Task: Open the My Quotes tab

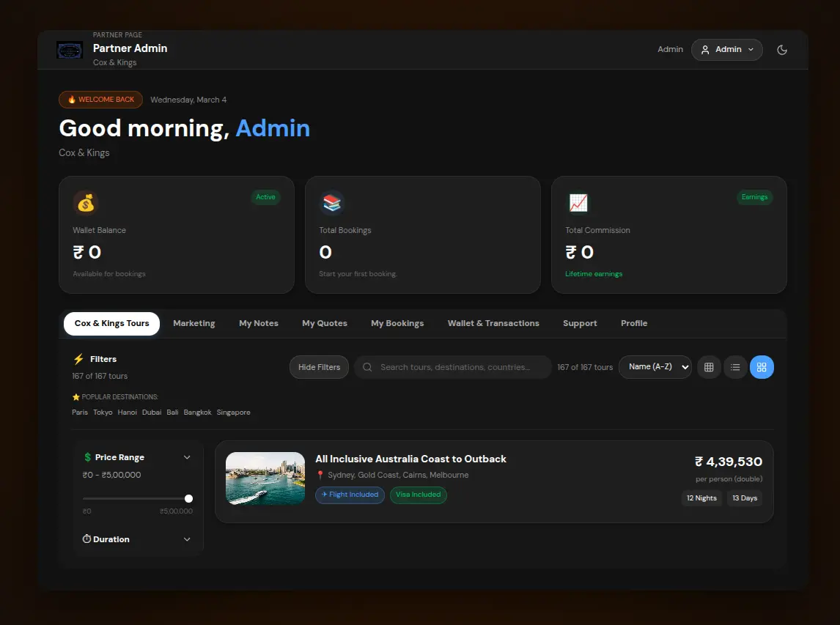Action: point(325,323)
